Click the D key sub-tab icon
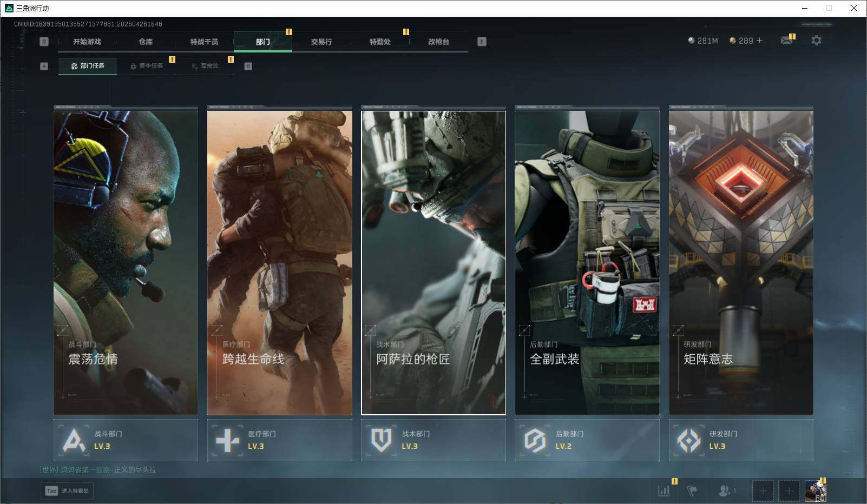 click(x=248, y=66)
